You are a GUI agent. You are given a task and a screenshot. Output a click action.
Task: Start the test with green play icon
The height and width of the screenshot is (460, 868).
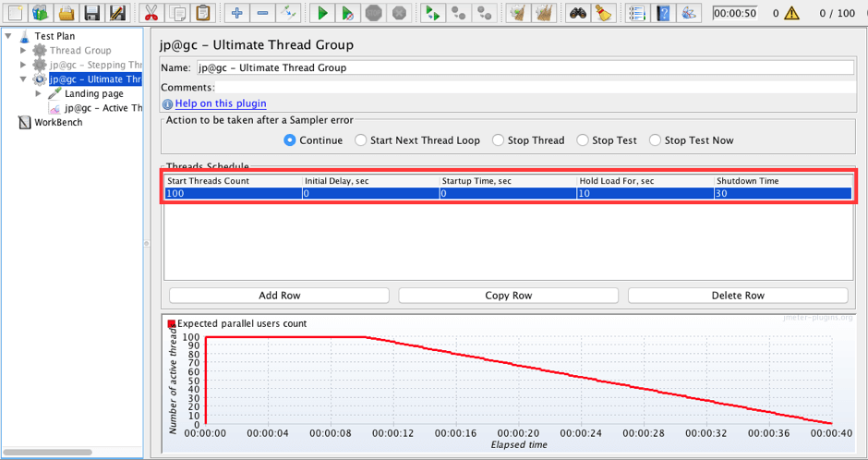(x=322, y=13)
